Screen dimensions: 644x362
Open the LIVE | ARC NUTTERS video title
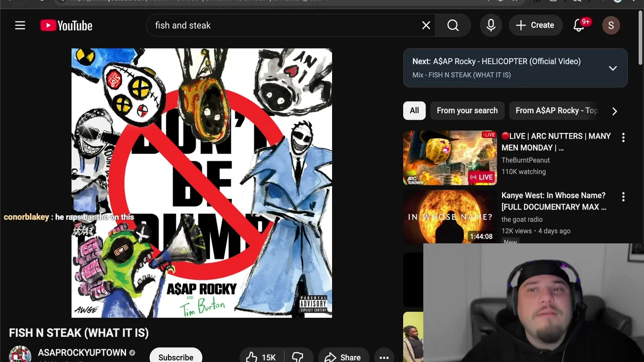point(556,142)
